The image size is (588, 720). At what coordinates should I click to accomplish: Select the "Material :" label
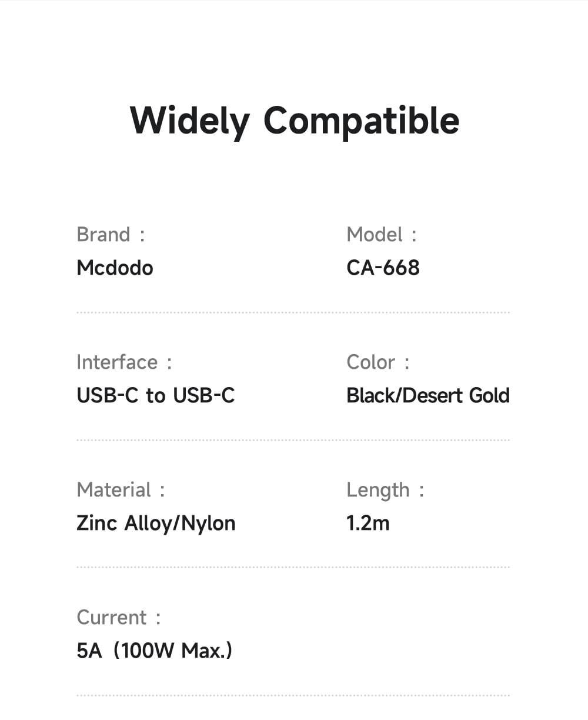click(121, 490)
